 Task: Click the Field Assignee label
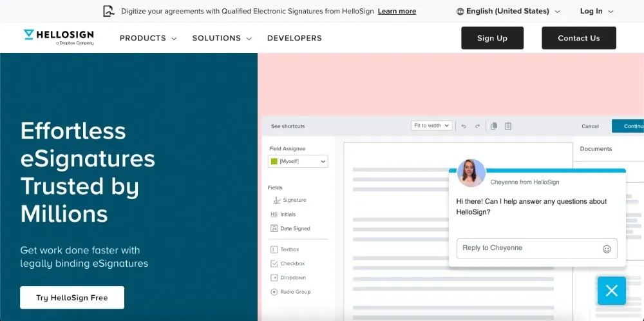287,149
